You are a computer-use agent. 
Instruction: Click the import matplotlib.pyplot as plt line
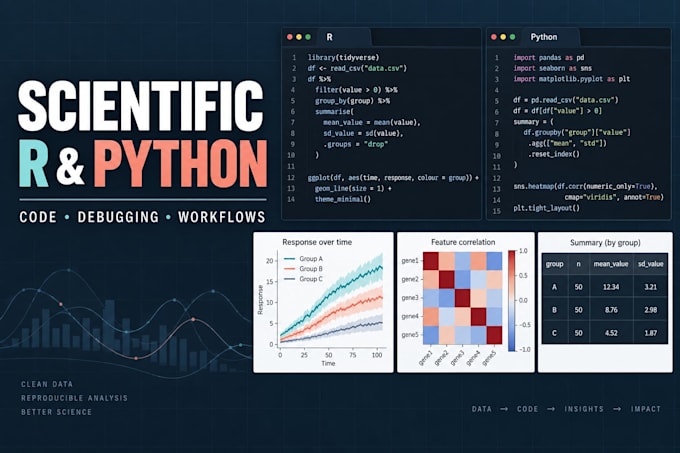point(572,79)
